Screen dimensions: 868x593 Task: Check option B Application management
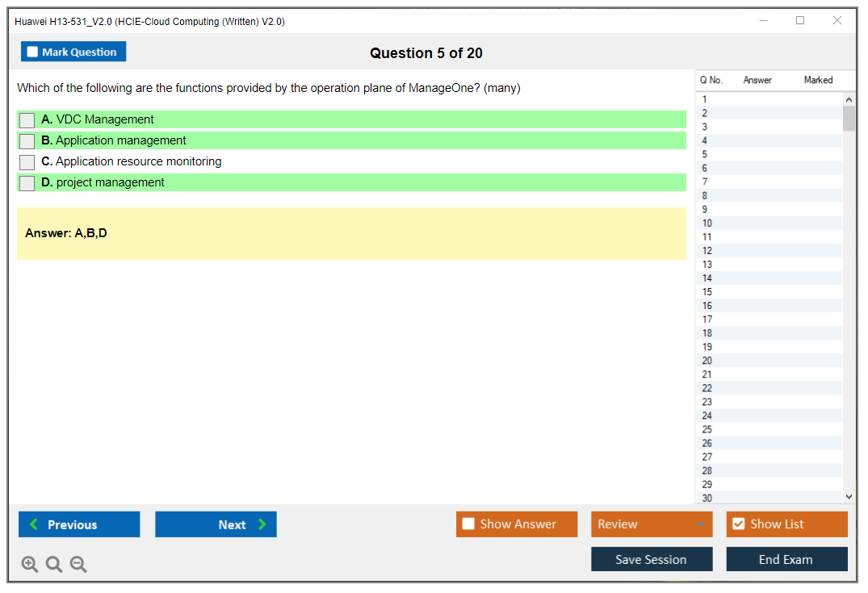point(27,141)
